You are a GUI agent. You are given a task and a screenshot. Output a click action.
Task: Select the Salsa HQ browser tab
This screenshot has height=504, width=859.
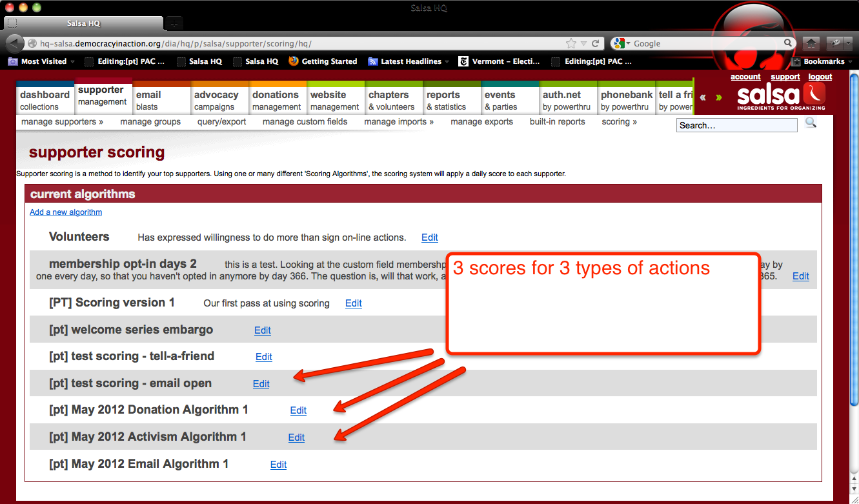(x=83, y=23)
